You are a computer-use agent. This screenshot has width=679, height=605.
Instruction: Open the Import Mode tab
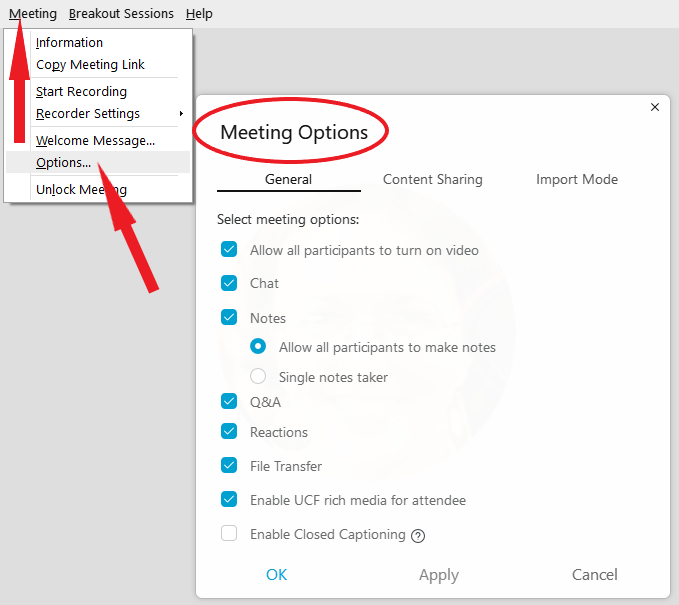[577, 179]
